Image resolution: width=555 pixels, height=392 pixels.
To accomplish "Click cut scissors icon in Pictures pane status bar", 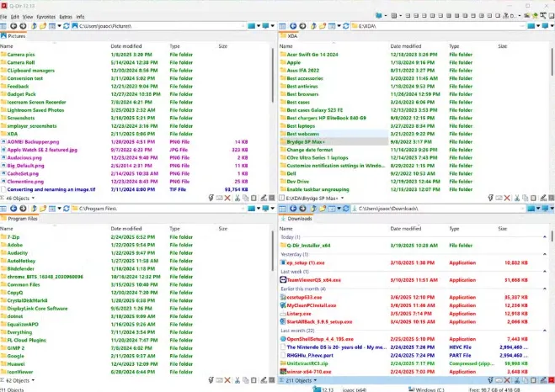I will (x=237, y=198).
